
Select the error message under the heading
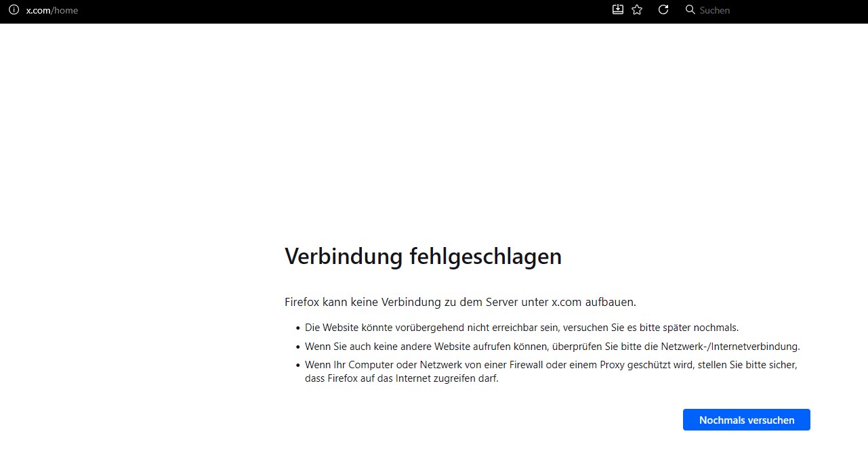tap(459, 302)
